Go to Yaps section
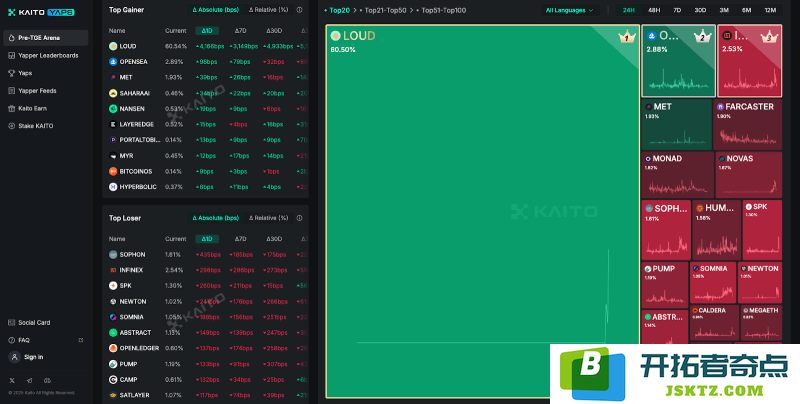This screenshot has height=404, width=800. pos(20,73)
